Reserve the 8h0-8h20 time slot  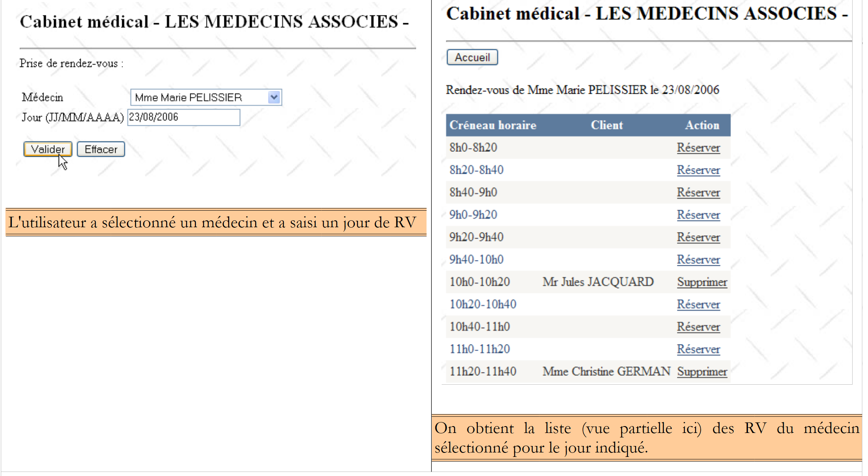pos(698,148)
